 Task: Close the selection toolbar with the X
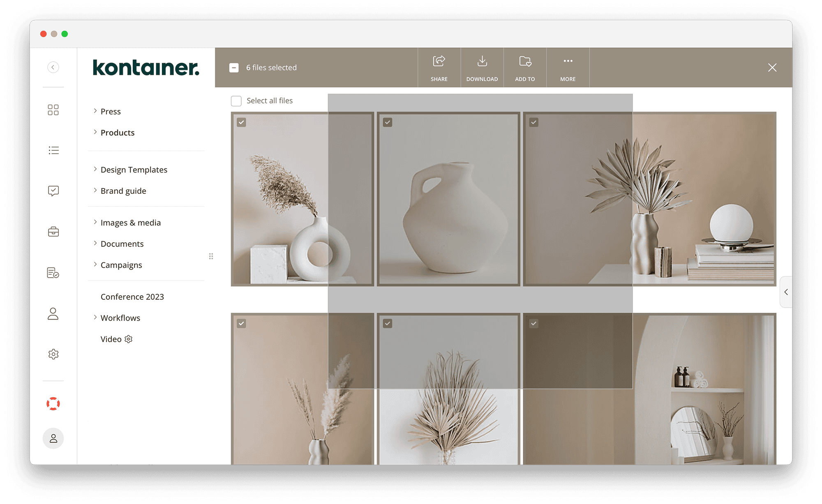pos(772,67)
